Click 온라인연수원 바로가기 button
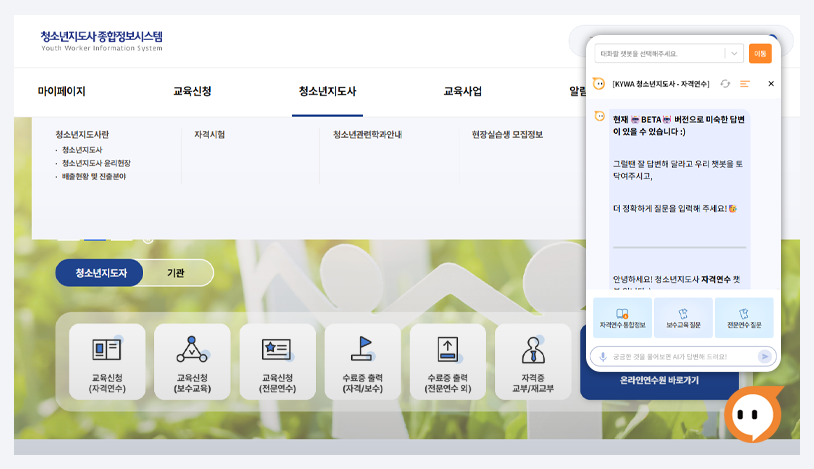Viewport: 814px width, 469px height. [x=659, y=381]
